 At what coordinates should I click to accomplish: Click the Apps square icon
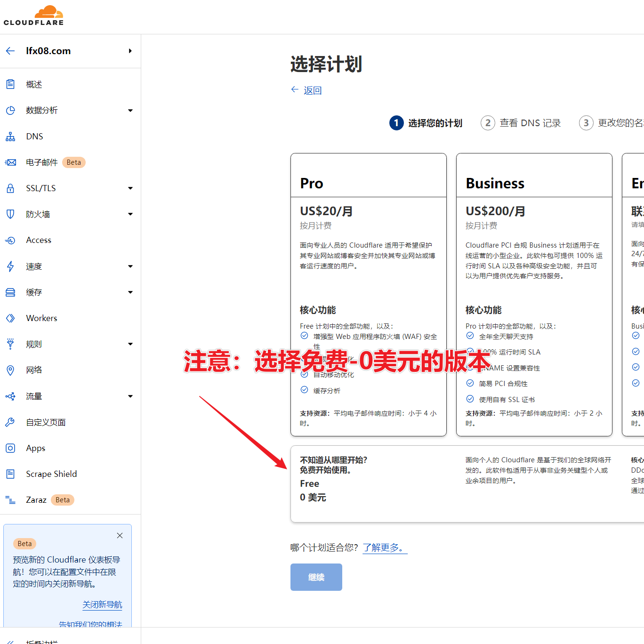tap(10, 448)
